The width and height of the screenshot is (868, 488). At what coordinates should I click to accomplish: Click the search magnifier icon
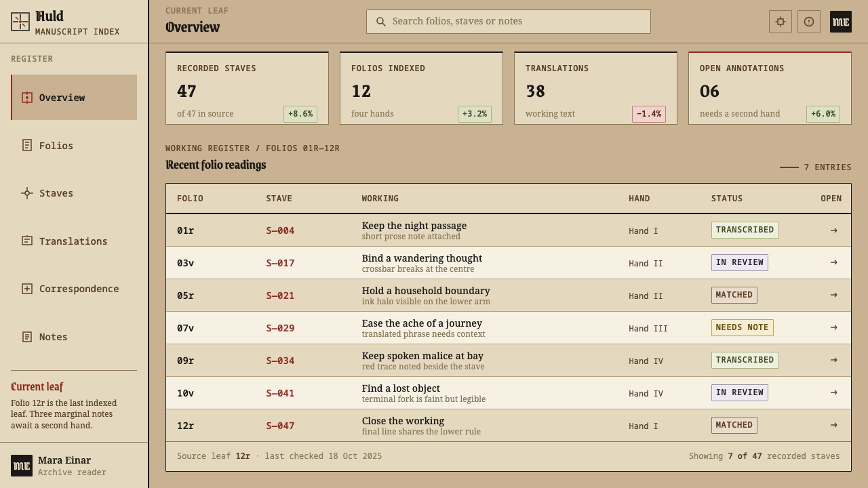coord(381,22)
